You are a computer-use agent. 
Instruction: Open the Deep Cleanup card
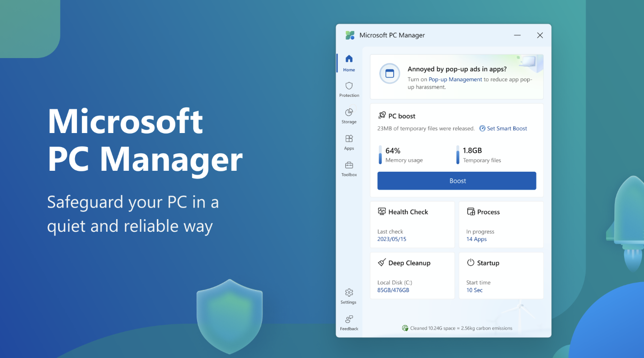click(412, 275)
